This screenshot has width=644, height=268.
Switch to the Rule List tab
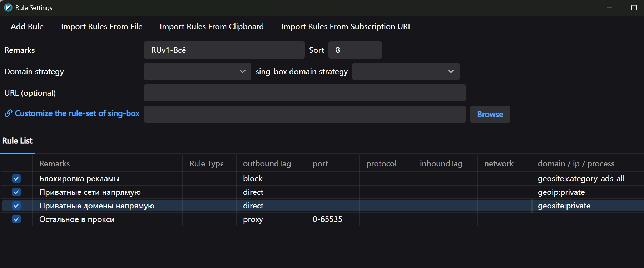click(x=17, y=141)
